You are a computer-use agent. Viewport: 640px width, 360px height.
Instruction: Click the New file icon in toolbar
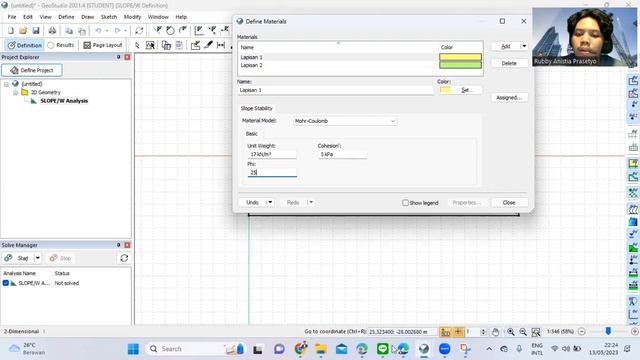(x=11, y=31)
